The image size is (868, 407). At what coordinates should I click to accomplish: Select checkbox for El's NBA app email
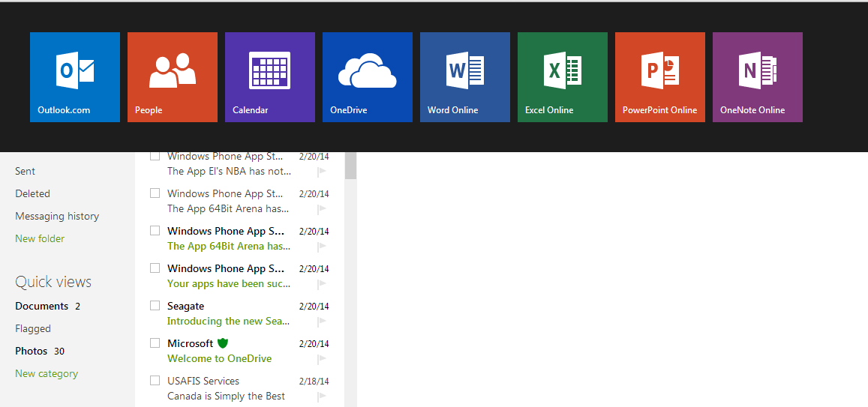(155, 156)
